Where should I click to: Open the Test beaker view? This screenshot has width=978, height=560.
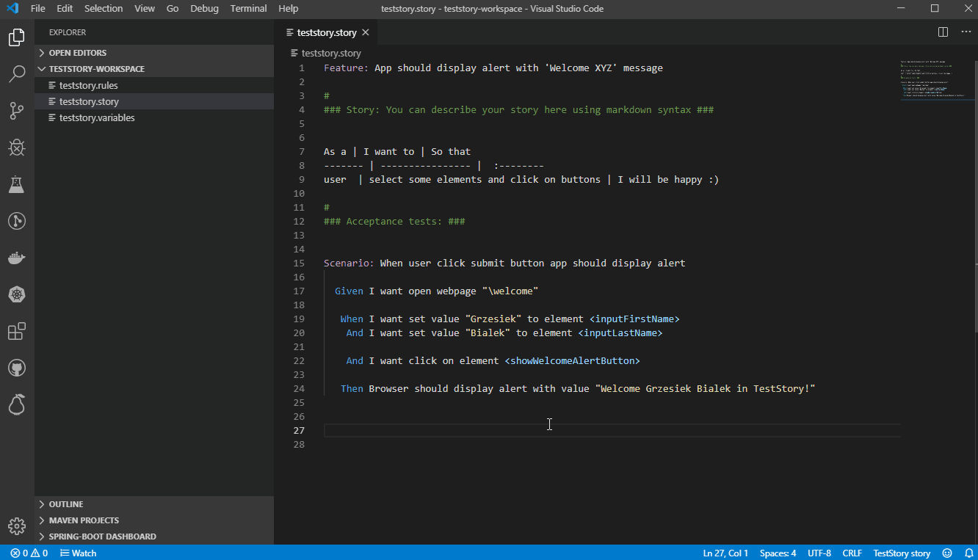pos(17,184)
